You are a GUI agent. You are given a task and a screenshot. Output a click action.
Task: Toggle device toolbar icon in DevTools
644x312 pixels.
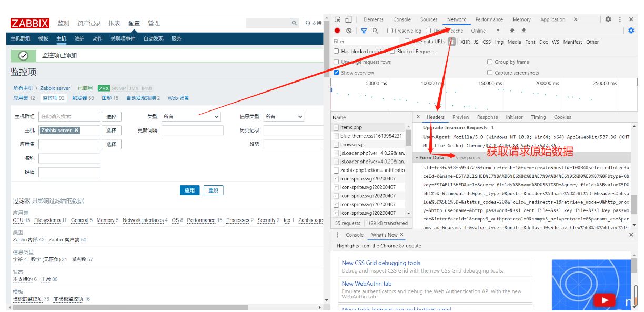tap(348, 19)
